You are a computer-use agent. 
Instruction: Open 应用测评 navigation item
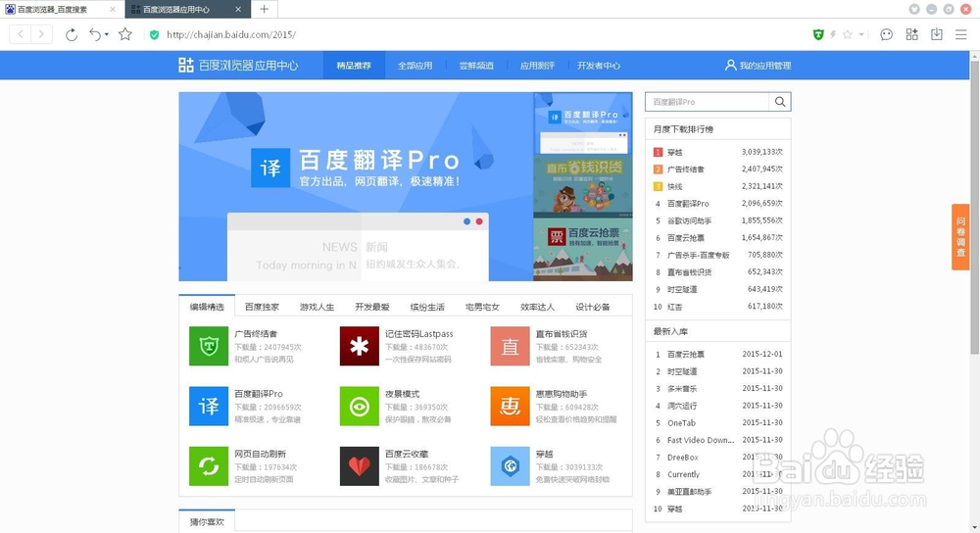(537, 65)
